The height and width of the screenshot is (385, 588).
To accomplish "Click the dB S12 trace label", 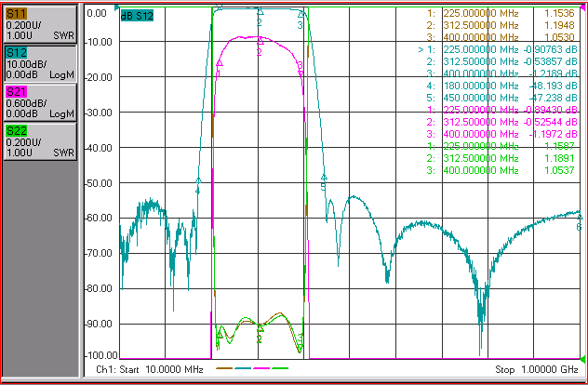I will [137, 16].
